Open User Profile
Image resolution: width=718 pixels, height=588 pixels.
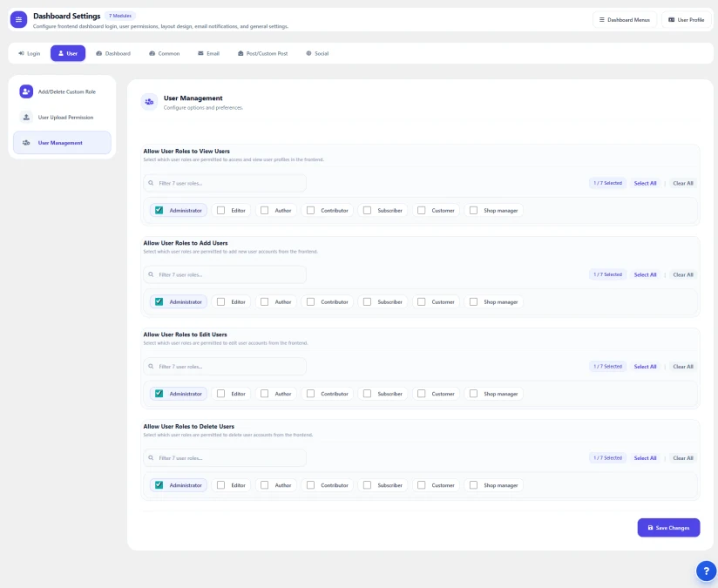pos(686,20)
